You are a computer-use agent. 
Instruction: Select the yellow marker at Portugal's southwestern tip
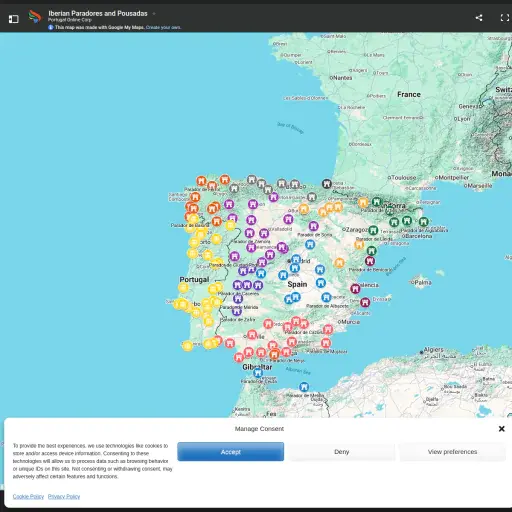click(187, 346)
